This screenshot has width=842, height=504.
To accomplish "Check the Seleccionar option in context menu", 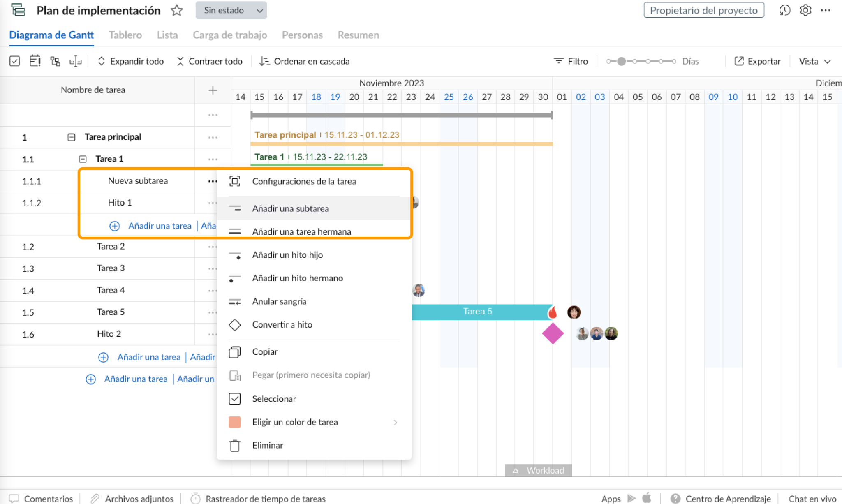I will pyautogui.click(x=235, y=399).
